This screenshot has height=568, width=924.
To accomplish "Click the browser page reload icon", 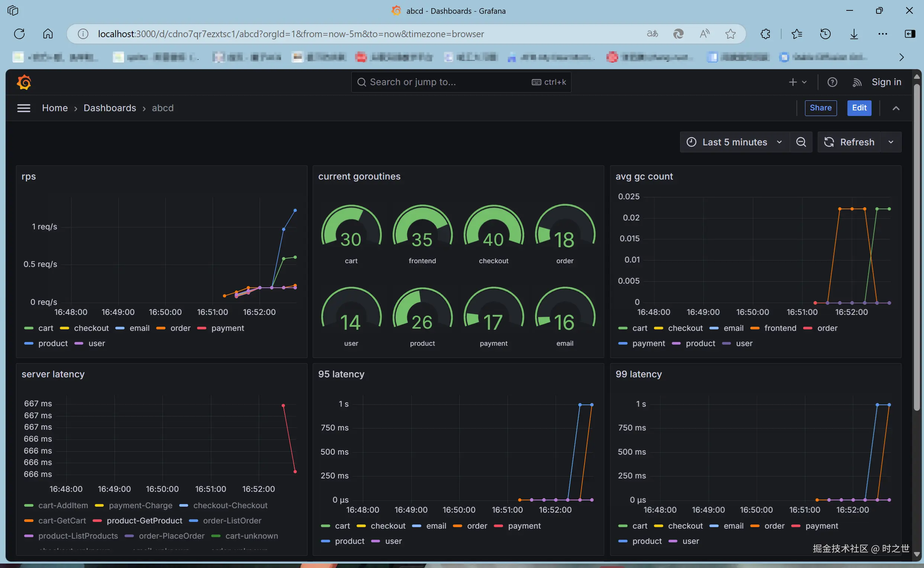I will [x=19, y=34].
